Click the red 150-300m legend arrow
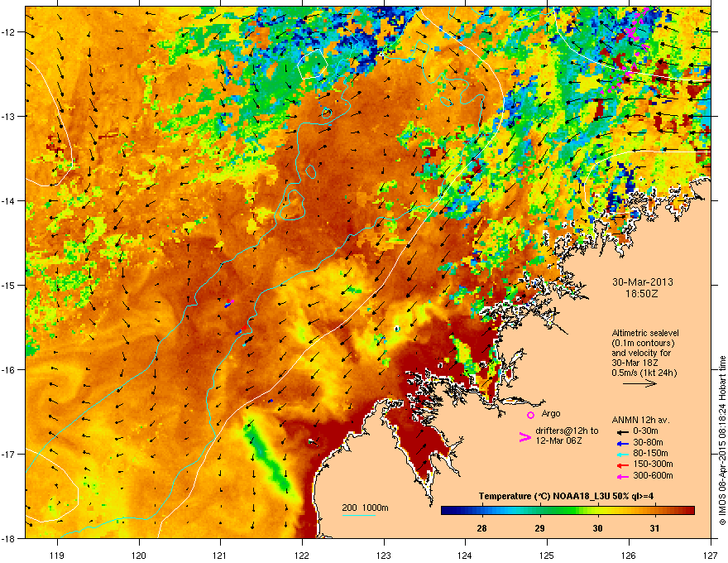Screen dimensions: 728x563 point(622,464)
